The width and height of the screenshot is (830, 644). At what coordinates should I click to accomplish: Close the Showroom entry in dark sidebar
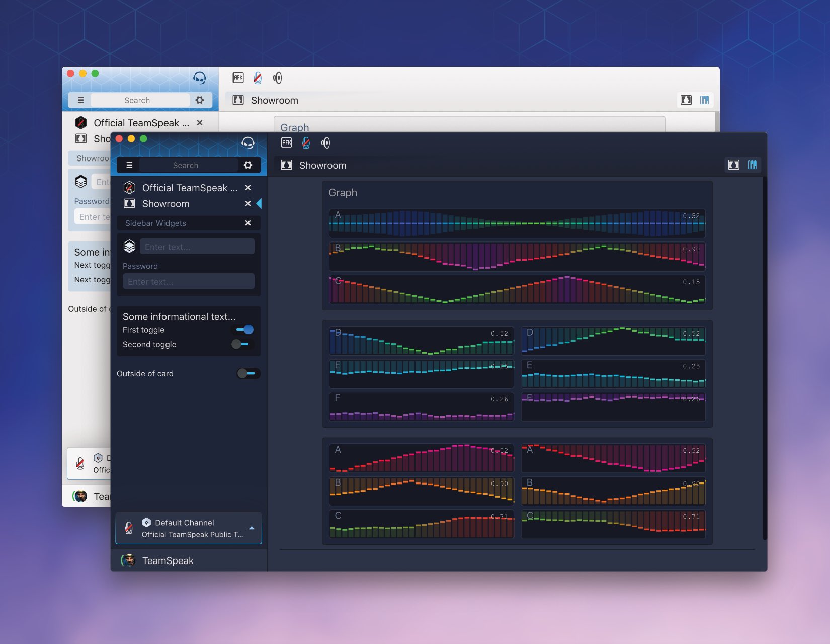(248, 204)
